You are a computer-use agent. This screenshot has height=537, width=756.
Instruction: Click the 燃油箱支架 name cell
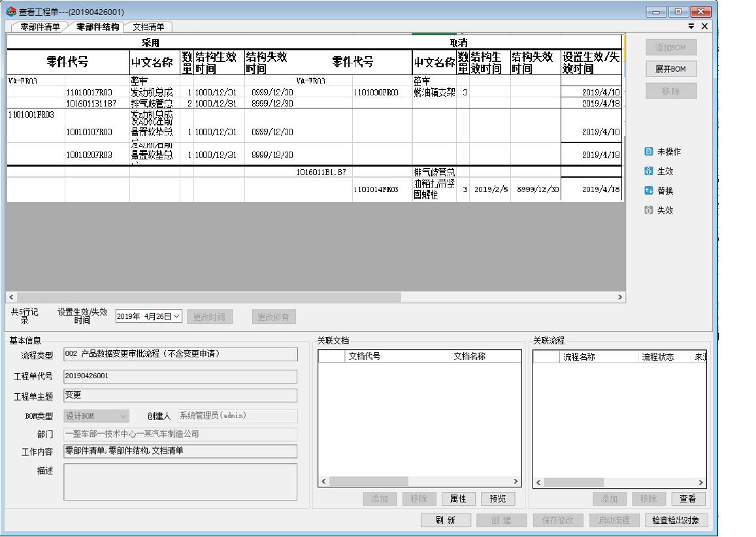point(435,92)
